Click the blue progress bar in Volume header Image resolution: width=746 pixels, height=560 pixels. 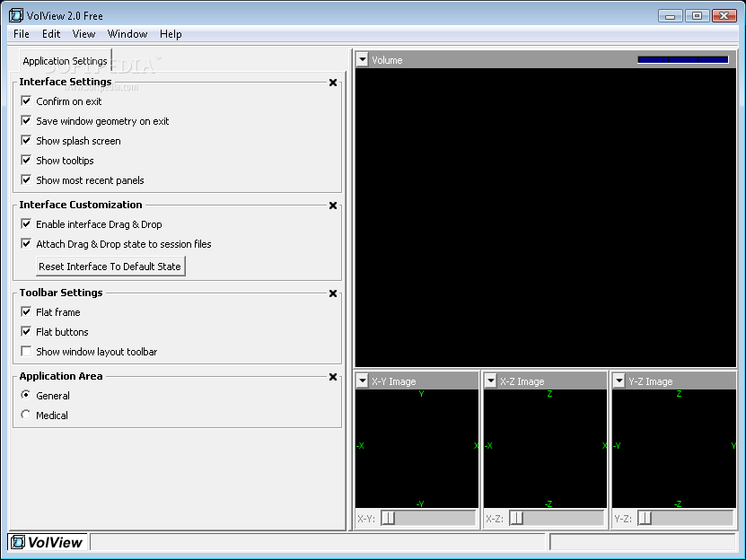[x=683, y=60]
